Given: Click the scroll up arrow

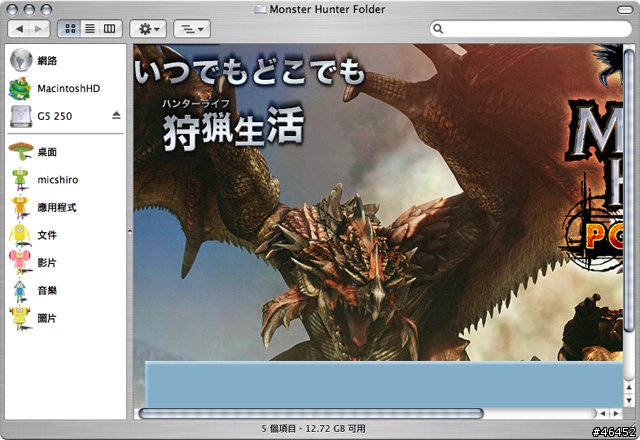Looking at the screenshot, I should (629, 388).
